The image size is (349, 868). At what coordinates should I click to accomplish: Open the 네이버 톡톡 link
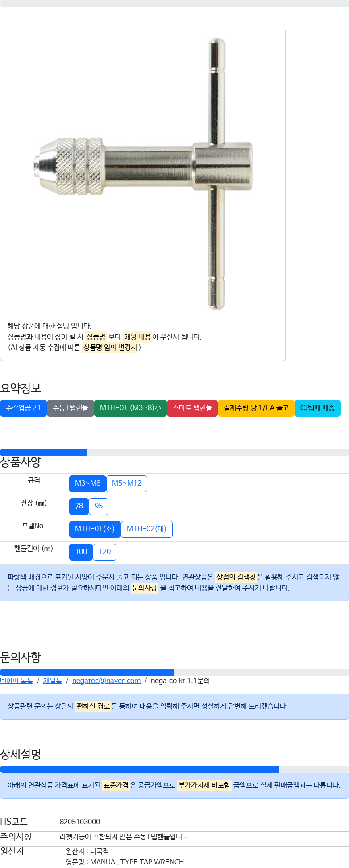tap(17, 681)
